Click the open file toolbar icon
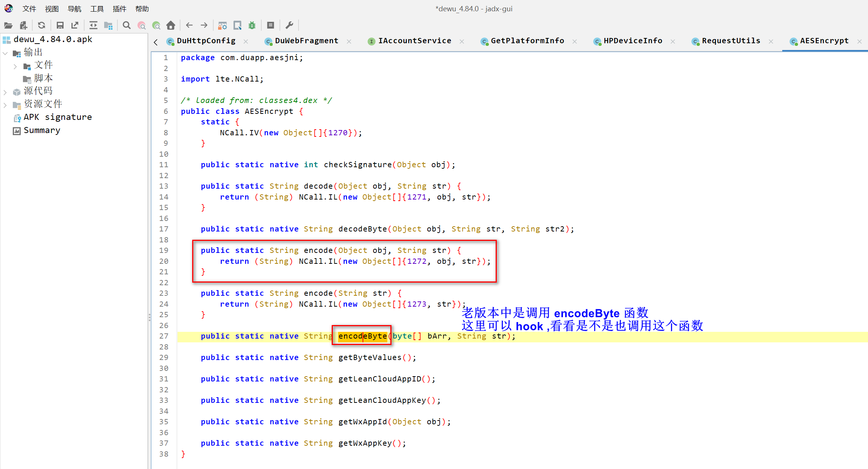Screen dimensions: 868x469 [x=8, y=26]
